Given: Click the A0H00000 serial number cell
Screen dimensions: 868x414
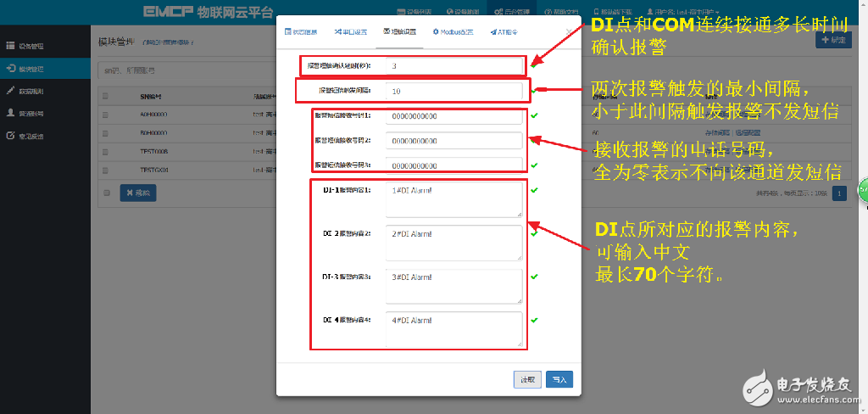Looking at the screenshot, I should click(153, 115).
